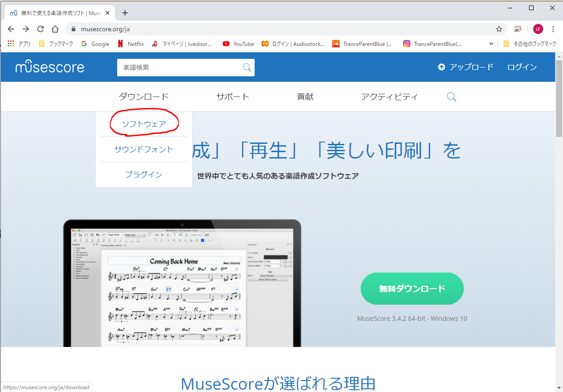Click the search icon beside アクティビティ
The width and height of the screenshot is (563, 392).
point(452,97)
